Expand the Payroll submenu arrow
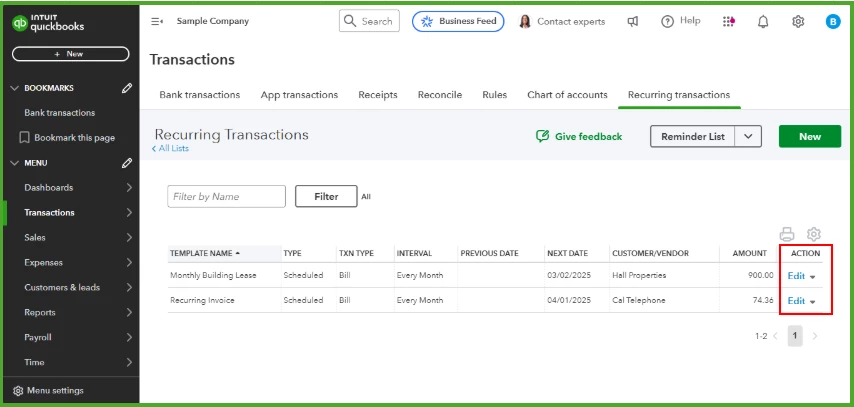Image resolution: width=854 pixels, height=407 pixels. [x=129, y=337]
